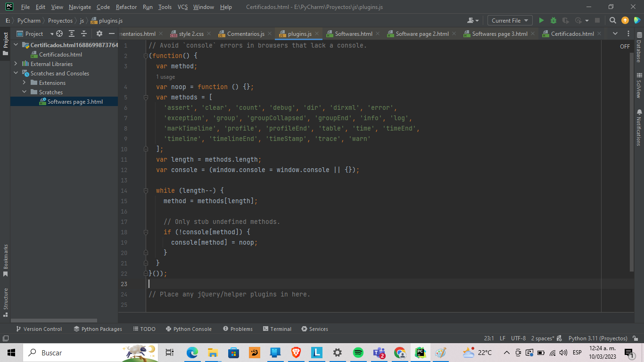Expand the External Libraries tree node
The image size is (644, 362).
(x=16, y=64)
